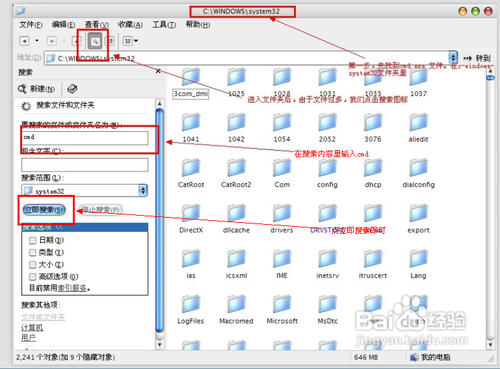This screenshot has width=500, height=369.
Task: Click the 计算机 search link
Action: [x=32, y=327]
